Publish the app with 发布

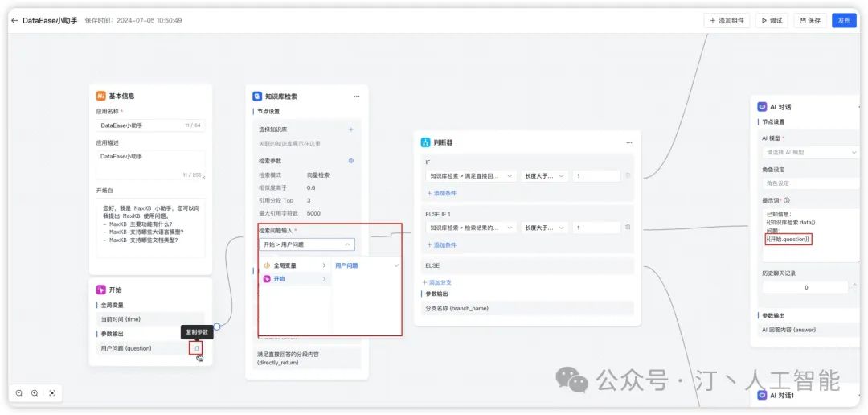pyautogui.click(x=844, y=20)
